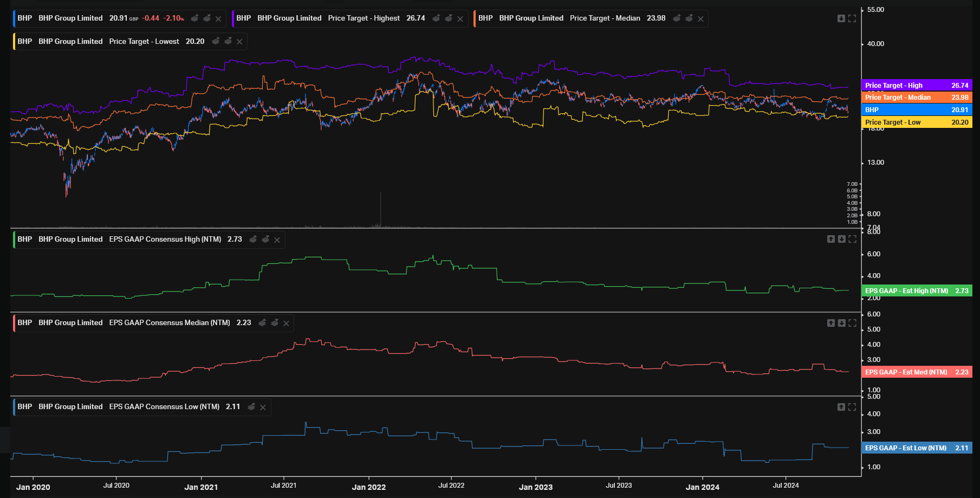Move the main price pane down
This screenshot has height=498, width=980.
[841, 18]
